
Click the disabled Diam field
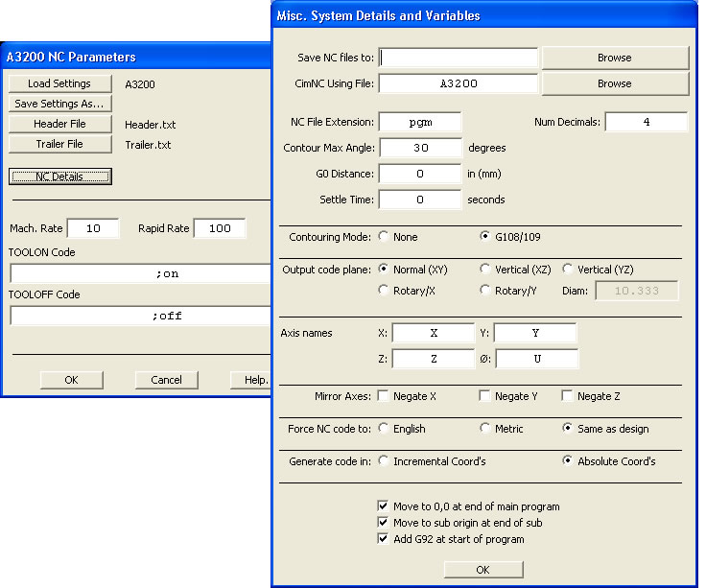637,291
